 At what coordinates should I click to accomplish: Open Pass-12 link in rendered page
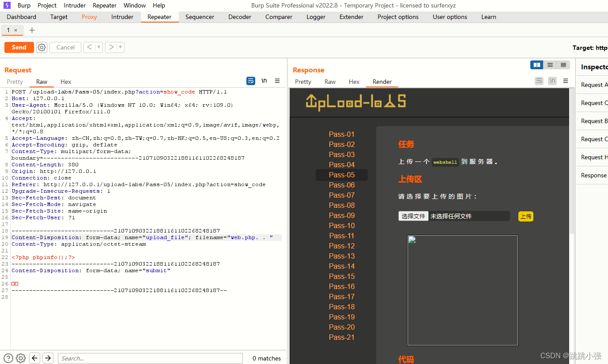[x=342, y=246]
